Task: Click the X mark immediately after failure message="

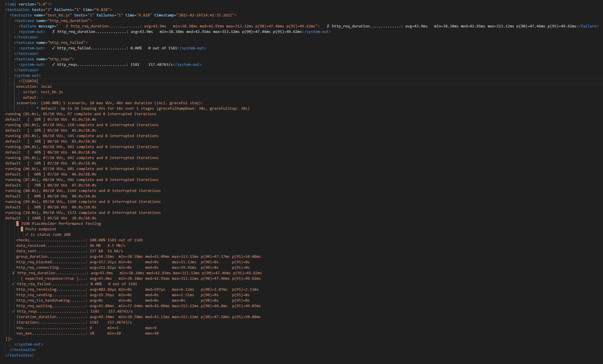Action: click(x=67, y=26)
